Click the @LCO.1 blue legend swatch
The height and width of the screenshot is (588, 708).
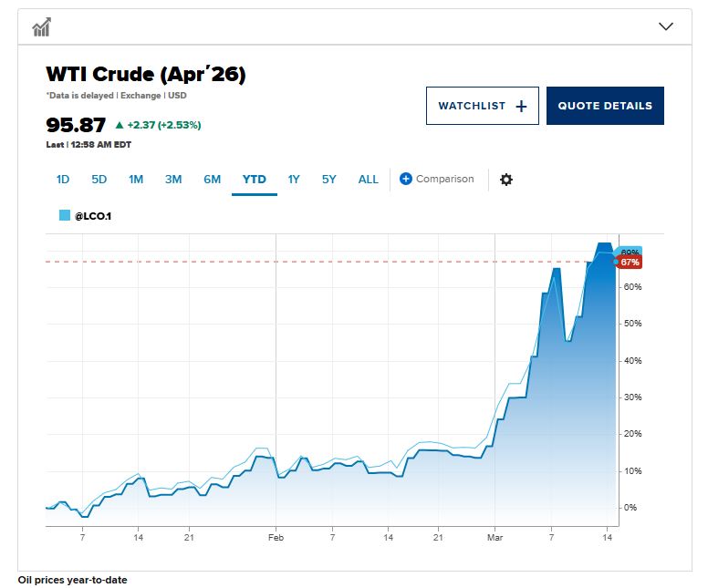65,216
